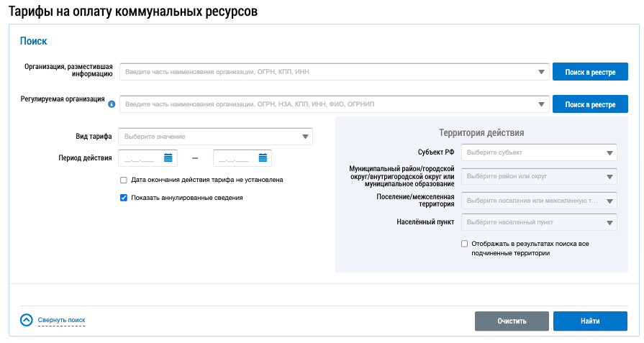Open the Субъект РФ dropdown
The image size is (644, 343).
pyautogui.click(x=610, y=152)
